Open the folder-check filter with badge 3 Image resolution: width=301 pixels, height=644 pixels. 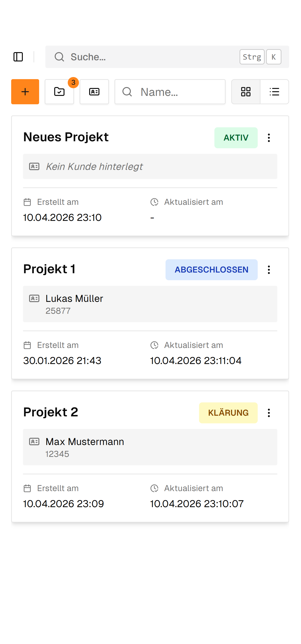(x=59, y=92)
